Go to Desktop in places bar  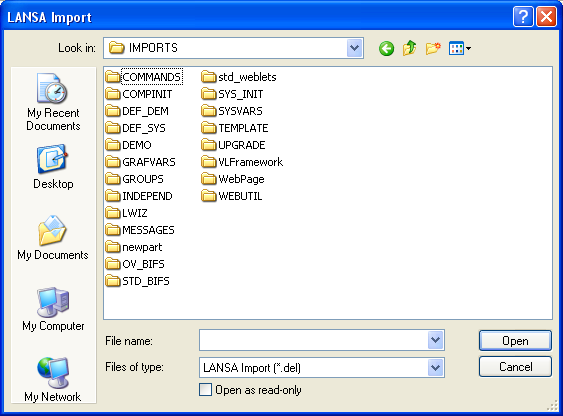coord(53,167)
